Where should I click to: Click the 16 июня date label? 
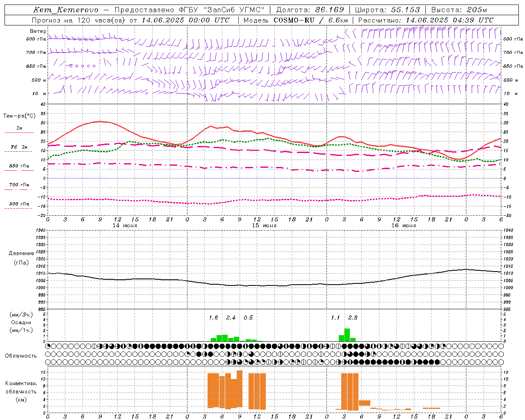[x=404, y=226]
